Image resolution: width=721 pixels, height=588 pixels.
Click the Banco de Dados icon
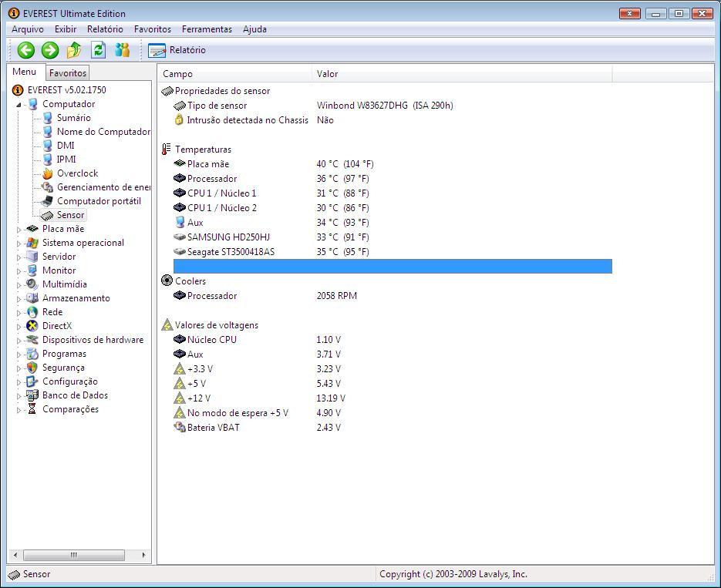[x=32, y=395]
